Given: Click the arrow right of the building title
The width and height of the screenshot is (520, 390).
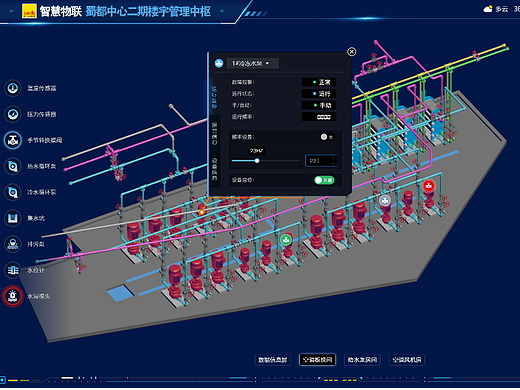Looking at the screenshot, I should click(x=222, y=11).
